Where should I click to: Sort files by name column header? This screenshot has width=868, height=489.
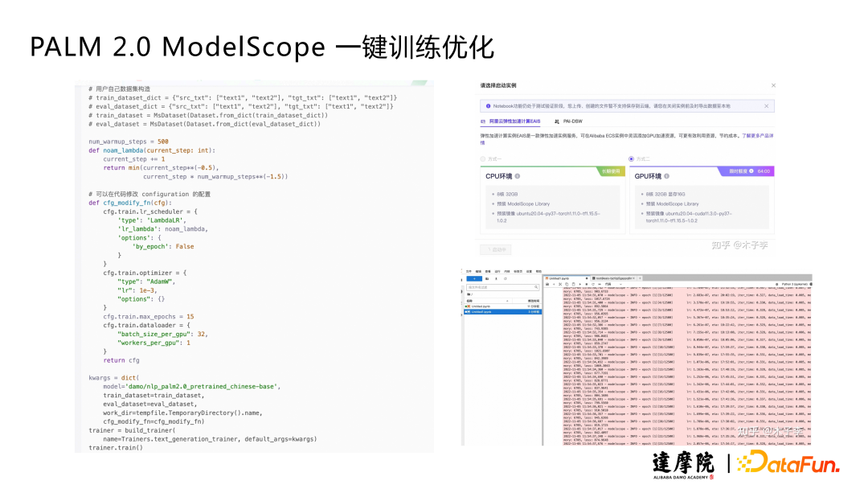click(489, 300)
